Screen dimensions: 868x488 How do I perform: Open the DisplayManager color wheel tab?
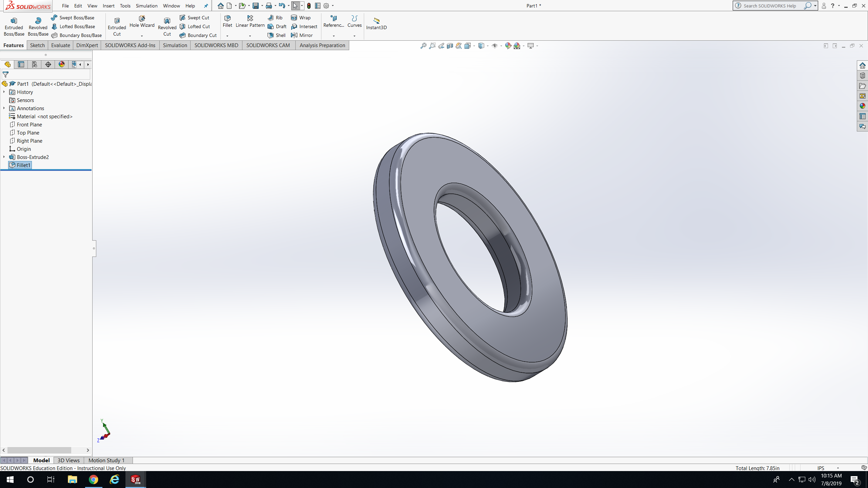pyautogui.click(x=61, y=64)
